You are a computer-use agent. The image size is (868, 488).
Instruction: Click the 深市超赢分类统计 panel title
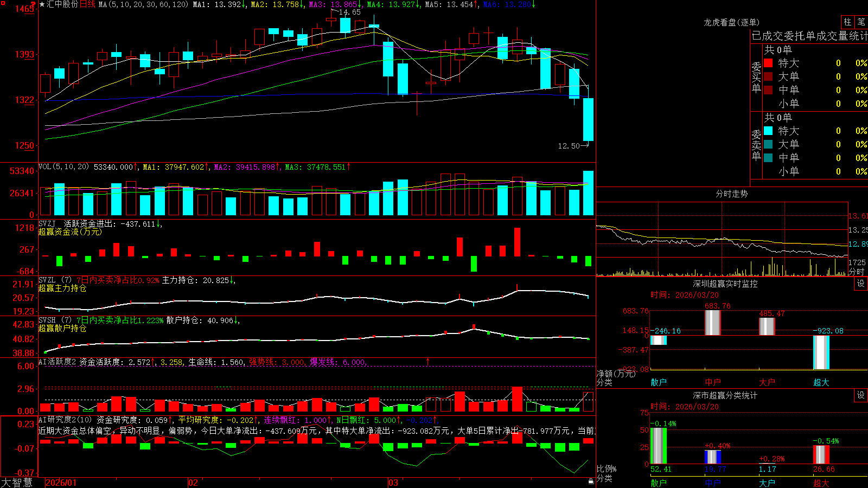[x=725, y=395]
